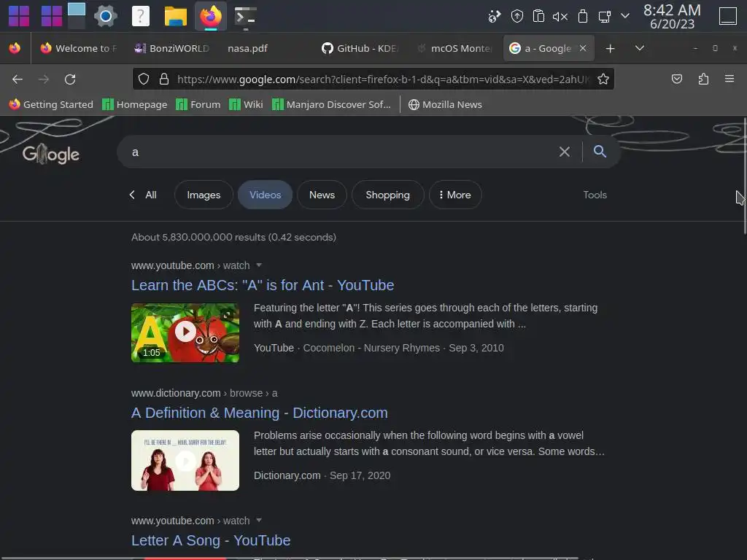Open the clipboard tray icon

click(538, 17)
